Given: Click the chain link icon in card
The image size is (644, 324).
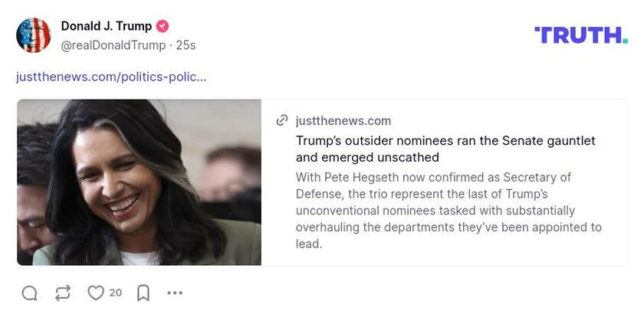Looking at the screenshot, I should [x=282, y=120].
